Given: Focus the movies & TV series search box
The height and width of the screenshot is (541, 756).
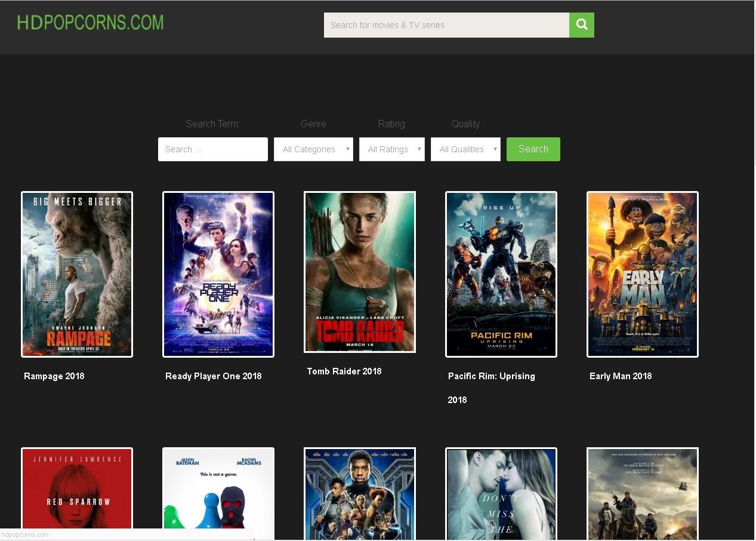Looking at the screenshot, I should (446, 25).
